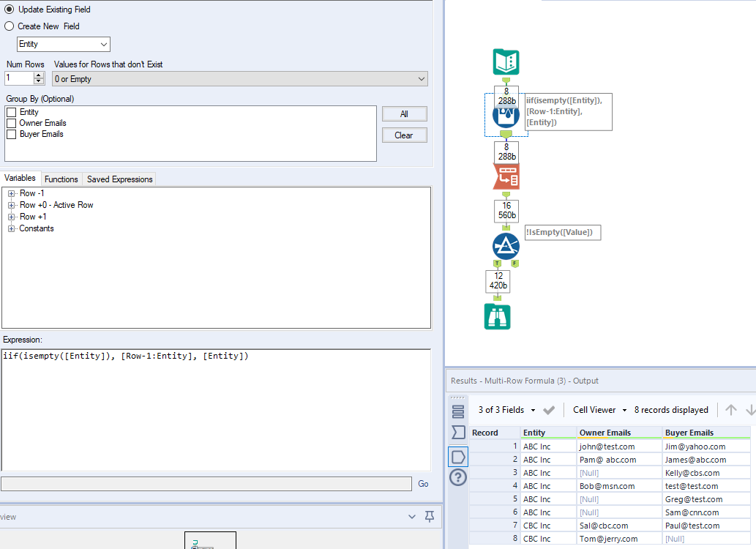The width and height of the screenshot is (756, 549).
Task: Select the Input Data tool on the canvas
Action: tap(505, 63)
